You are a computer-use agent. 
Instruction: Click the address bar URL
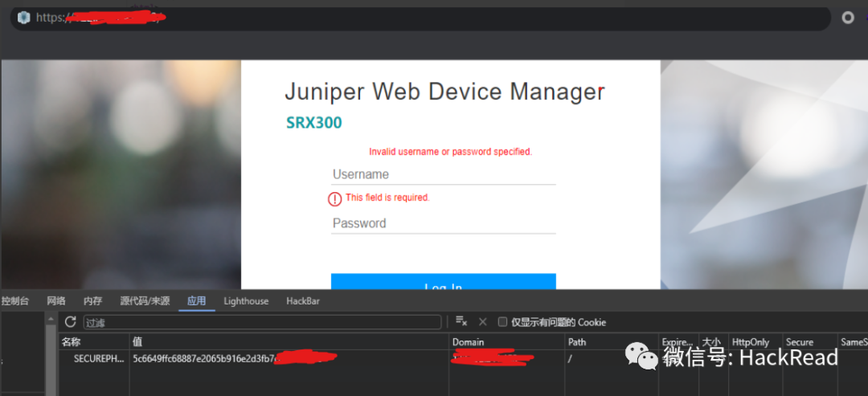100,18
